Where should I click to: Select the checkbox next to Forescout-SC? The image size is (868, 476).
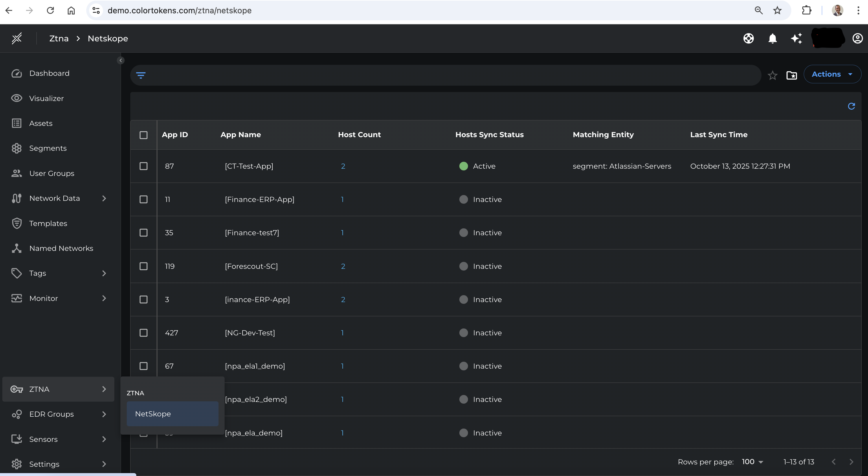pos(144,266)
